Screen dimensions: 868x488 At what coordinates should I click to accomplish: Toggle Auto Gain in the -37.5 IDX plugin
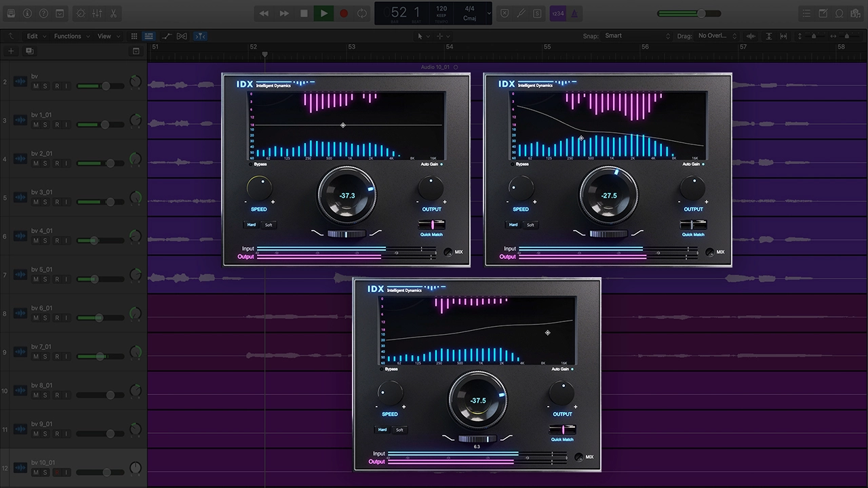[x=562, y=369]
